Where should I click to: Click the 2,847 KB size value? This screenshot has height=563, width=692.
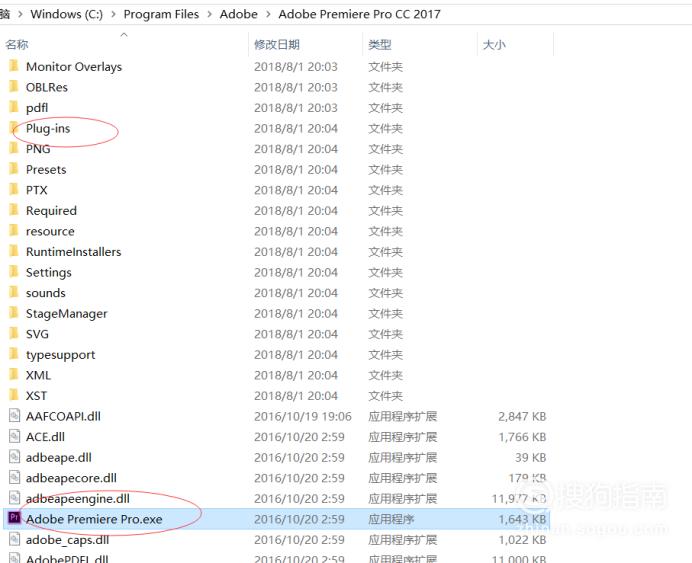(522, 416)
